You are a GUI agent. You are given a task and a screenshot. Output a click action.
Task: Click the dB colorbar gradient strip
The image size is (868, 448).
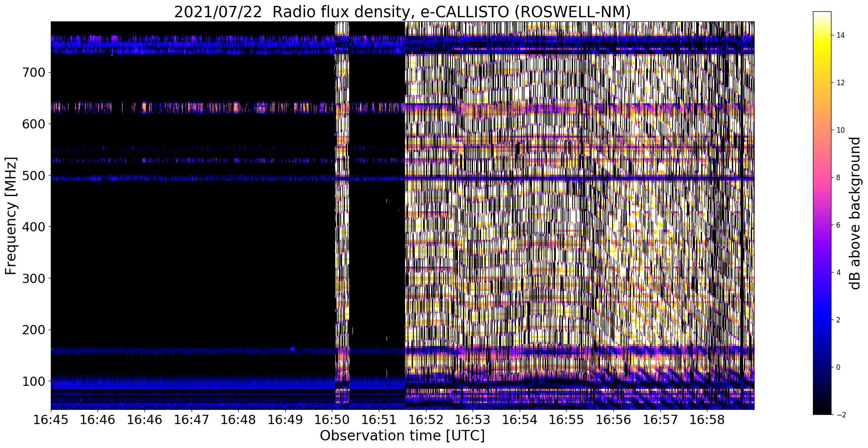tap(822, 213)
